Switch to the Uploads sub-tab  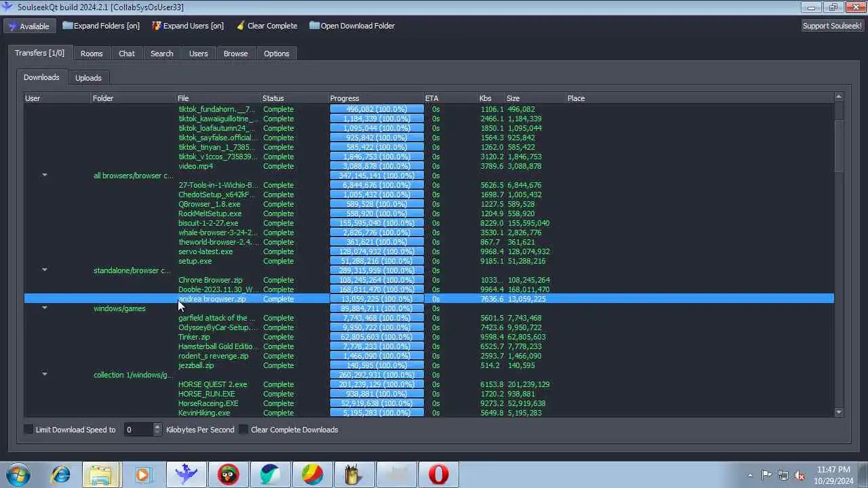coord(88,78)
